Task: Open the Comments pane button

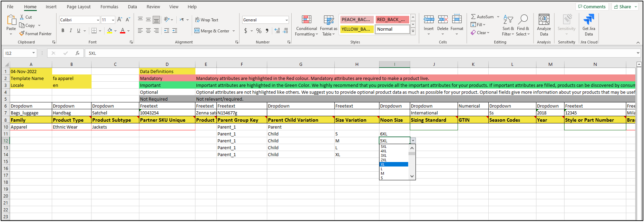Action: (x=592, y=7)
